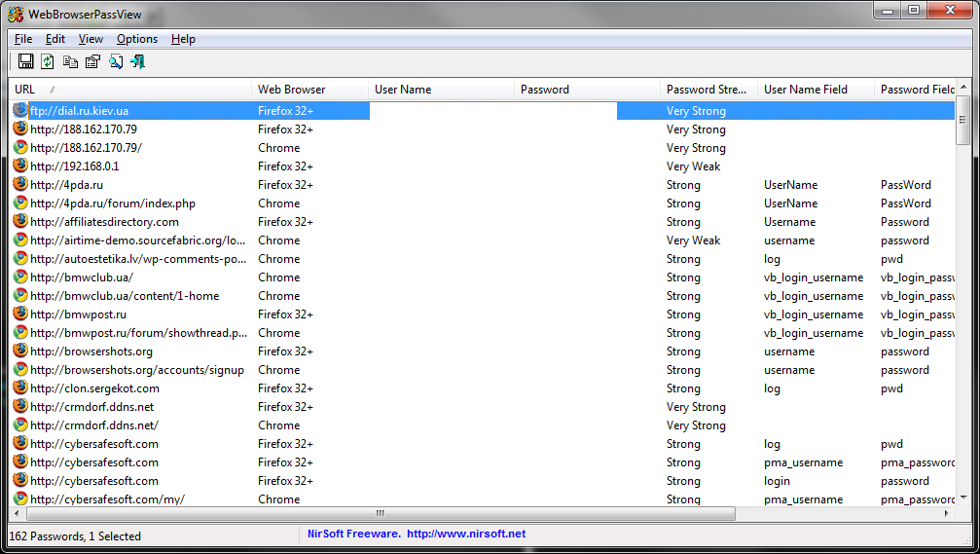Click the Firefox icon beside http://browsershots.org
The width and height of the screenshot is (980, 554).
tap(20, 351)
